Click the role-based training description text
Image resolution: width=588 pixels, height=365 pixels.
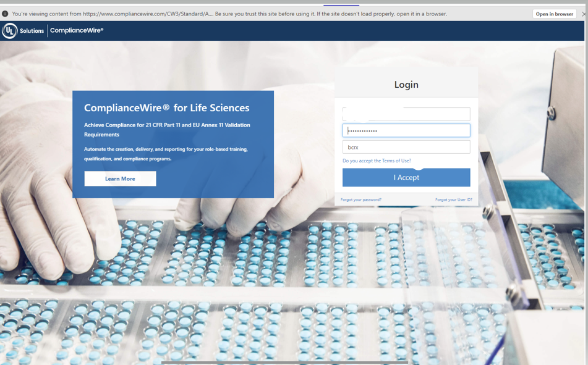[166, 154]
